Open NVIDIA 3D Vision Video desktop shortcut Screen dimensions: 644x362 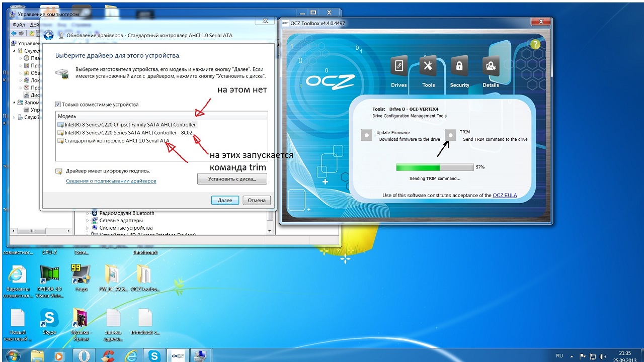[49, 282]
